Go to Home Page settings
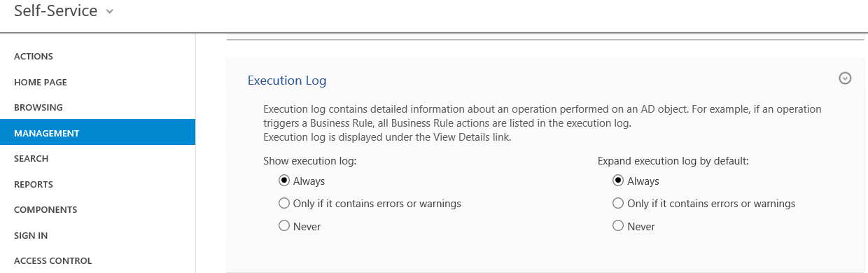The image size is (868, 273). tap(97, 82)
